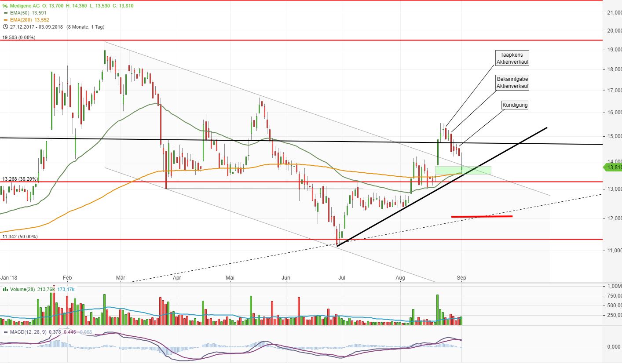Click the Taapkens Aktienverkauf annotation label

point(512,58)
